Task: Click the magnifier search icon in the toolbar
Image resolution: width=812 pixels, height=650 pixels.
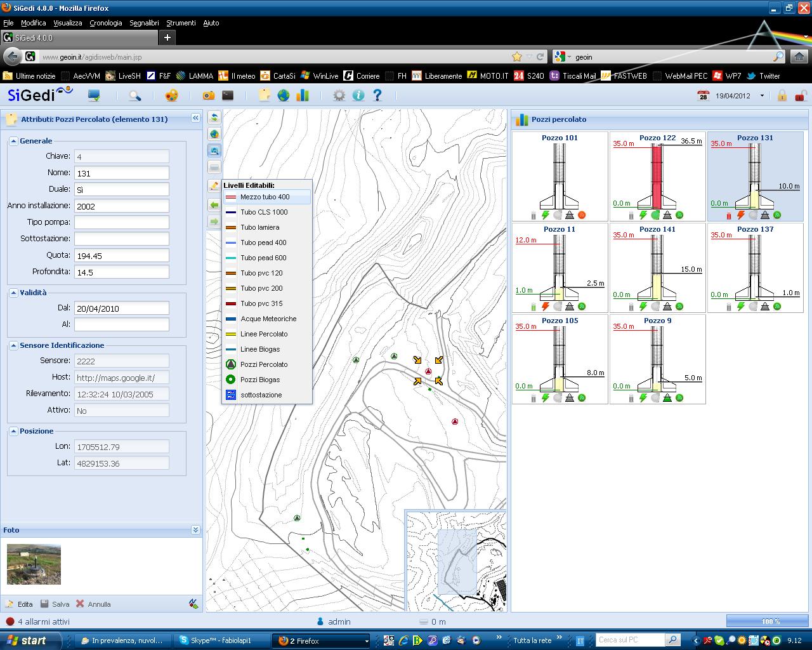Action: coord(134,96)
